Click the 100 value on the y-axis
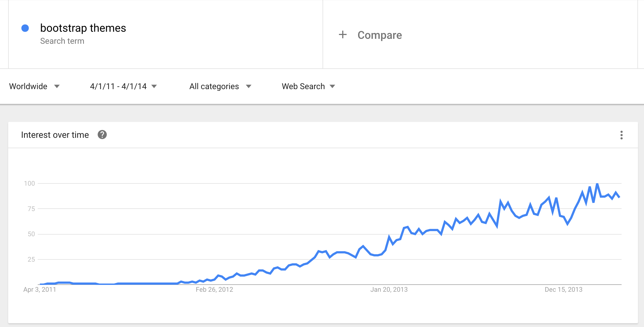 30,183
